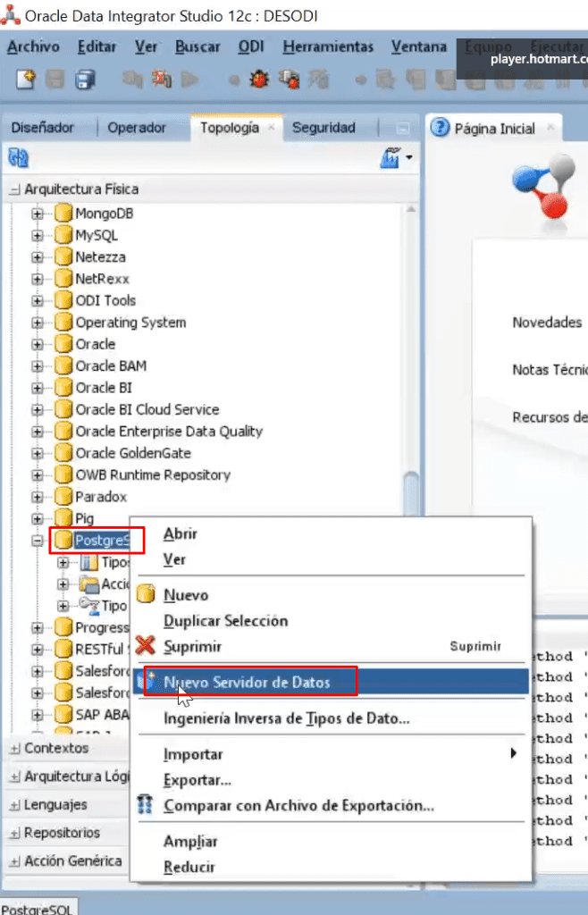The height and width of the screenshot is (915, 588).
Task: Choose Exportar... from the context menu
Action: [197, 779]
